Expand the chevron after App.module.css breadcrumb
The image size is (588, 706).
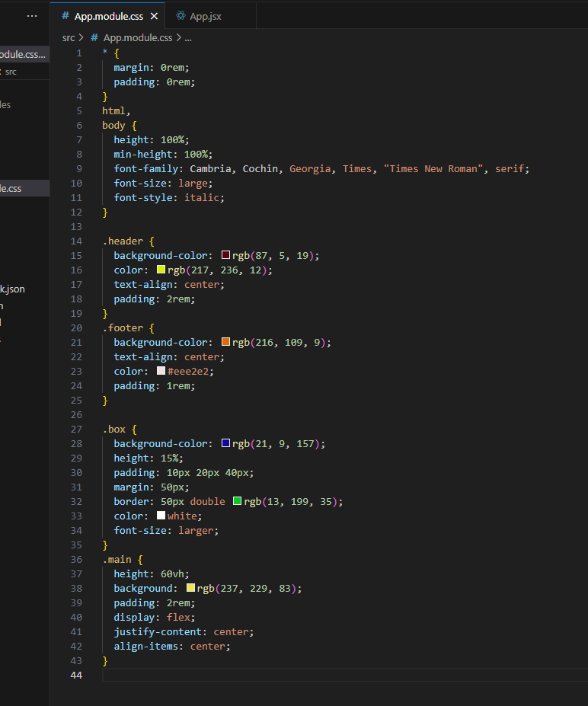click(178, 38)
